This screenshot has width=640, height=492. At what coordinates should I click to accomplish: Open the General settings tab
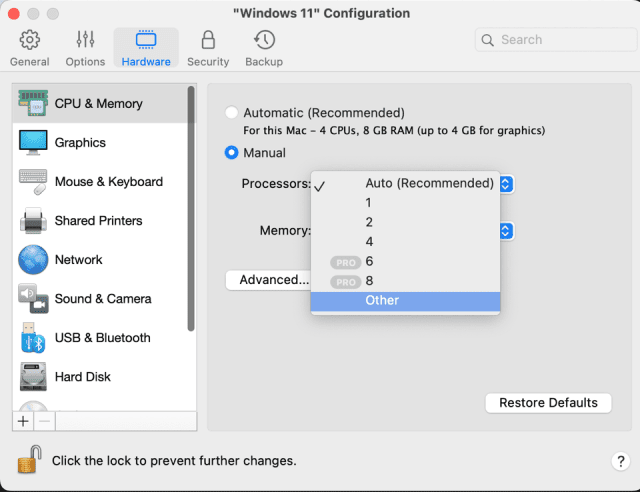[29, 48]
